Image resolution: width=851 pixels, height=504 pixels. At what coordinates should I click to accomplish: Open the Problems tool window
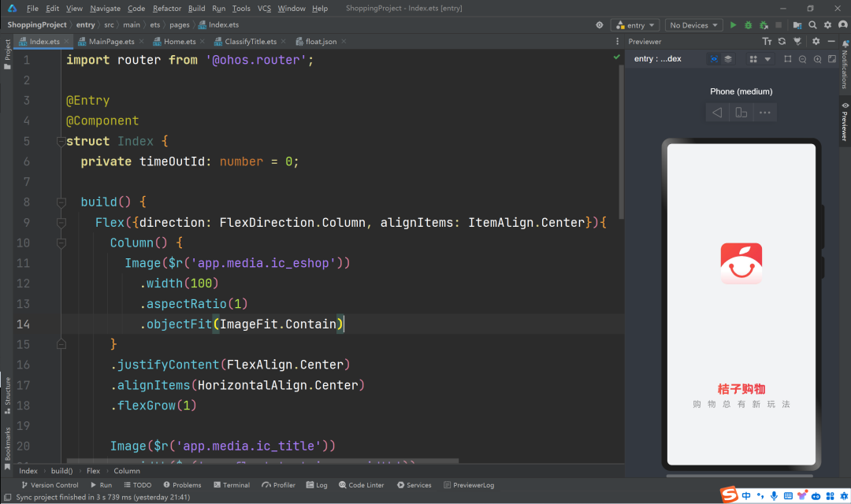pyautogui.click(x=182, y=485)
